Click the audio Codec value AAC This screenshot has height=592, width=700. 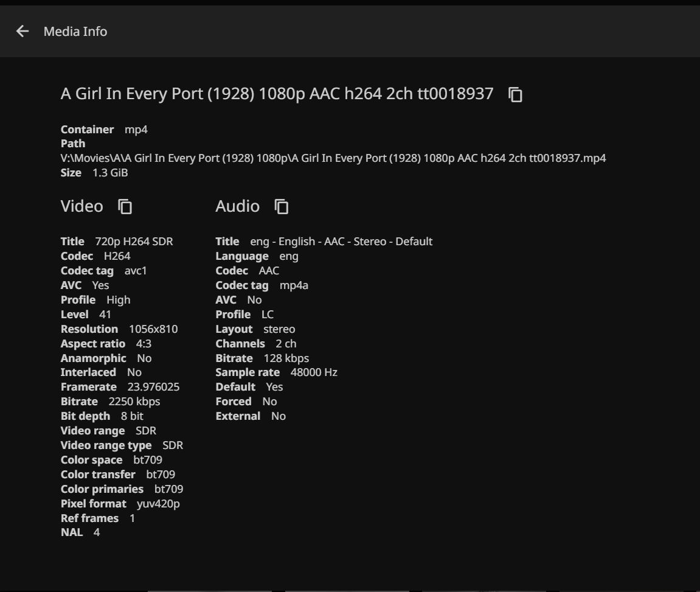pos(269,271)
